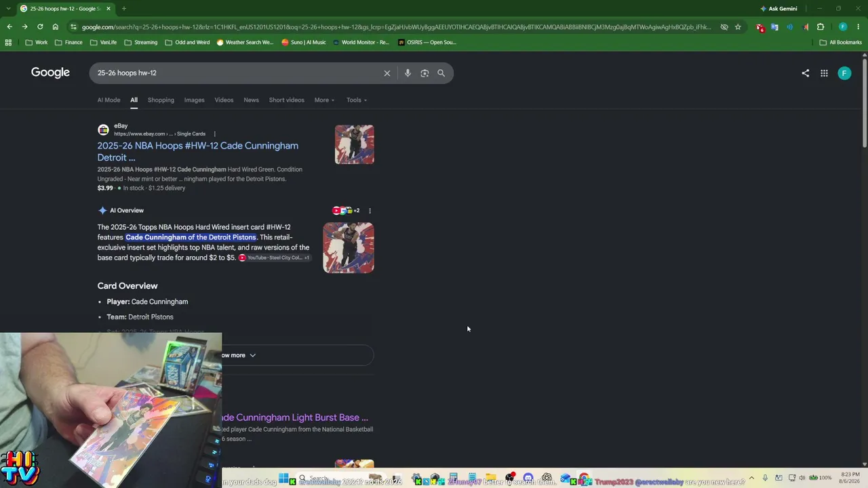Open the Streaming bookmarks folder
Viewport: 868px width, 488px height.
pos(140,42)
